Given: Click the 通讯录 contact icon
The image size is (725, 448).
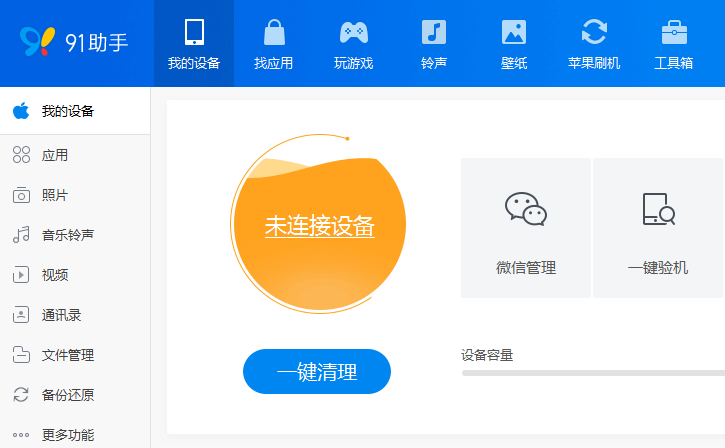Looking at the screenshot, I should coord(21,315).
